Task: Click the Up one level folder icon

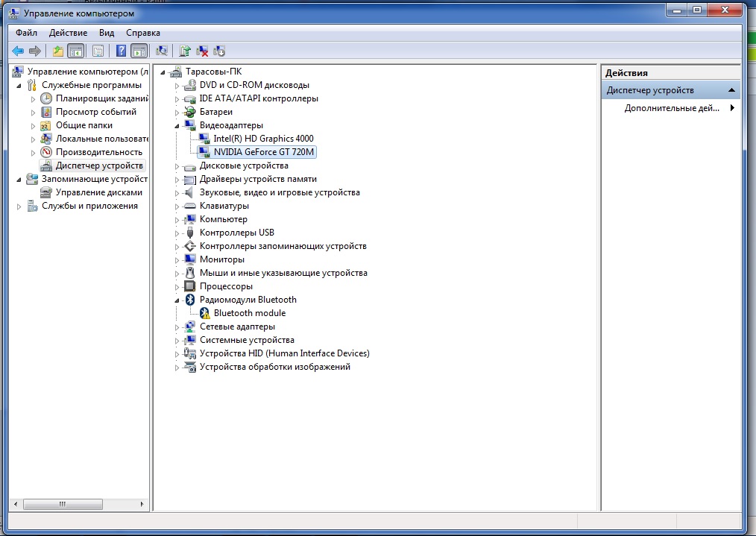Action: click(x=57, y=51)
